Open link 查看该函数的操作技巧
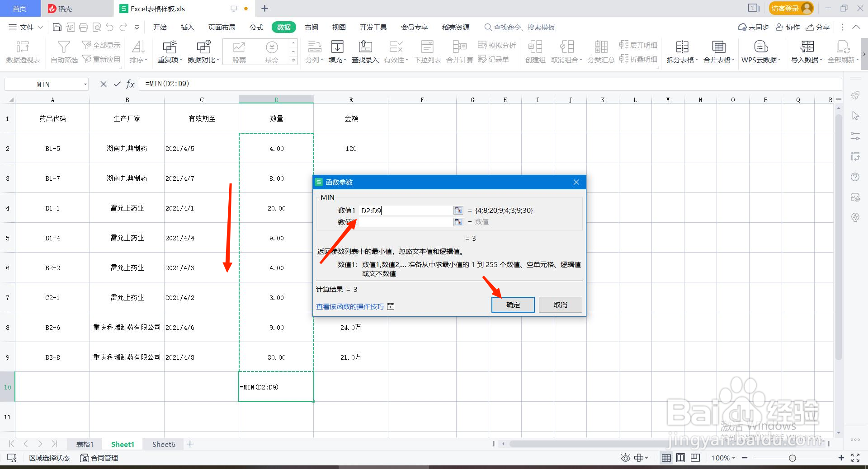 point(350,306)
